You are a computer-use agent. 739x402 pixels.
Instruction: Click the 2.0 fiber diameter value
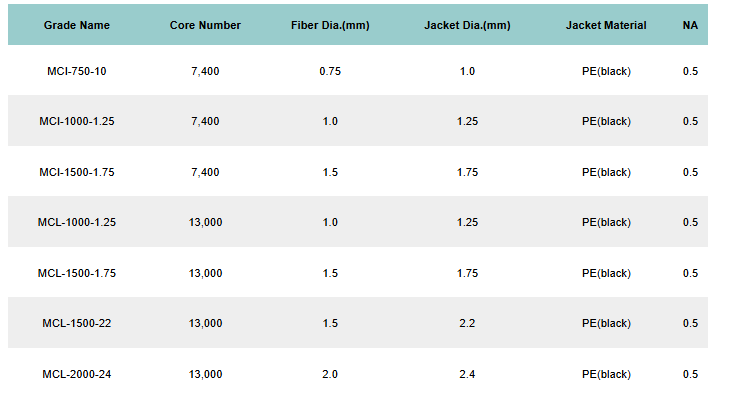[x=330, y=374]
